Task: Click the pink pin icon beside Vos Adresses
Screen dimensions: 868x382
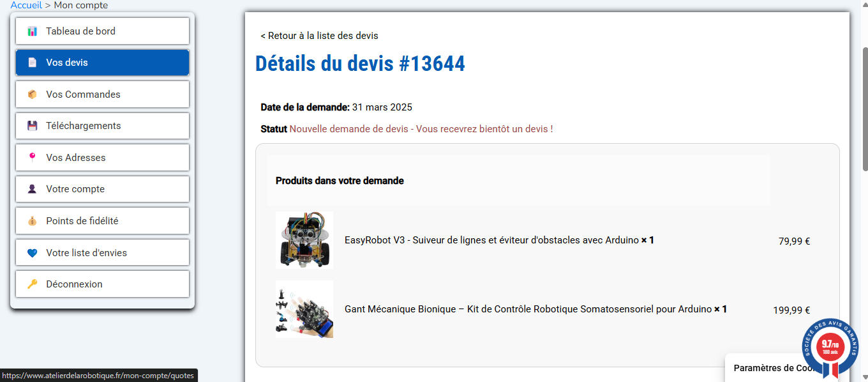Action: coord(32,157)
